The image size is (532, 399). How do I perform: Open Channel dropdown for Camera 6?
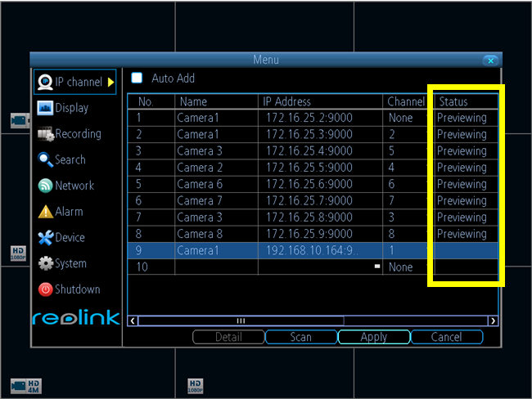408,184
